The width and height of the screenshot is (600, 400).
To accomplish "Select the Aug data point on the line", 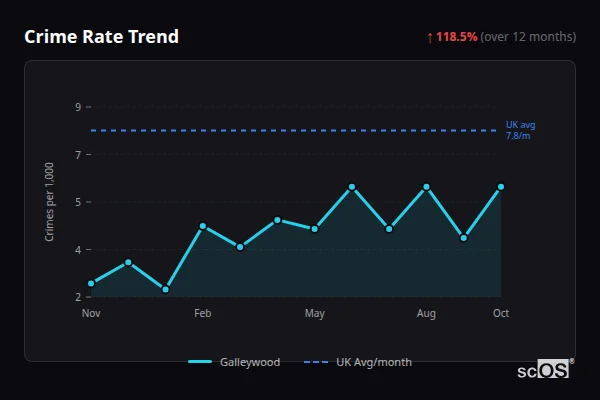I will point(426,187).
